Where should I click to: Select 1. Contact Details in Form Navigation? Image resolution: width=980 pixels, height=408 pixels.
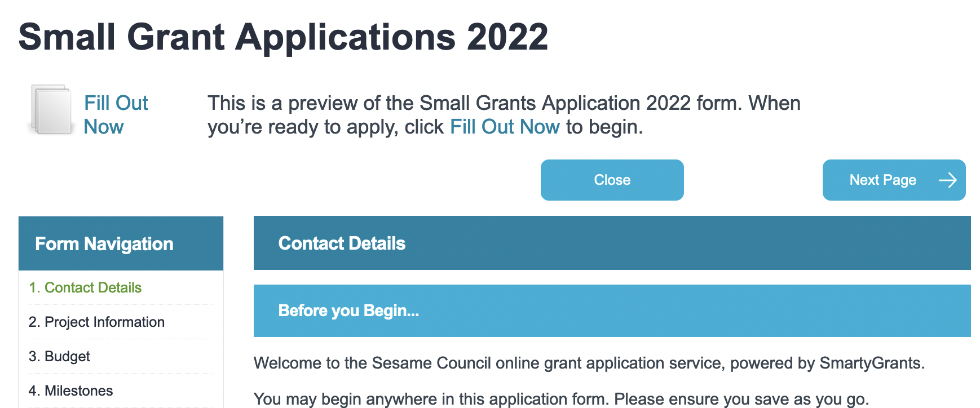tap(85, 287)
